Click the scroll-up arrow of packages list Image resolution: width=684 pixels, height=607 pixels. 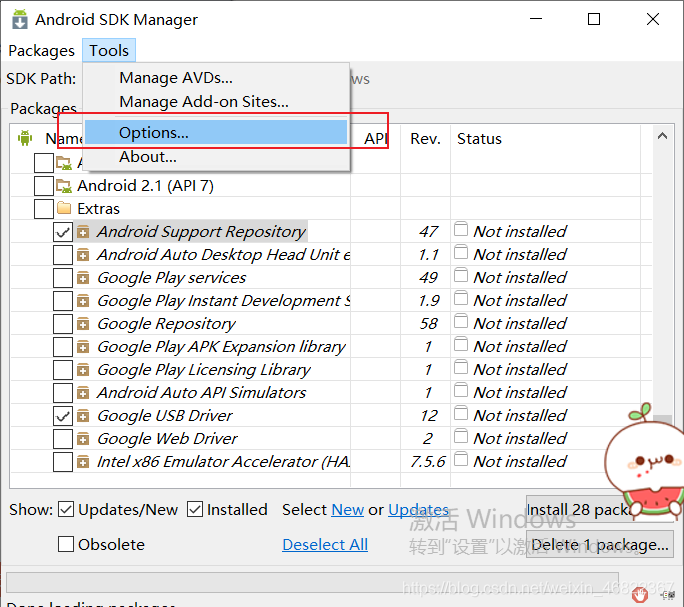pos(662,136)
